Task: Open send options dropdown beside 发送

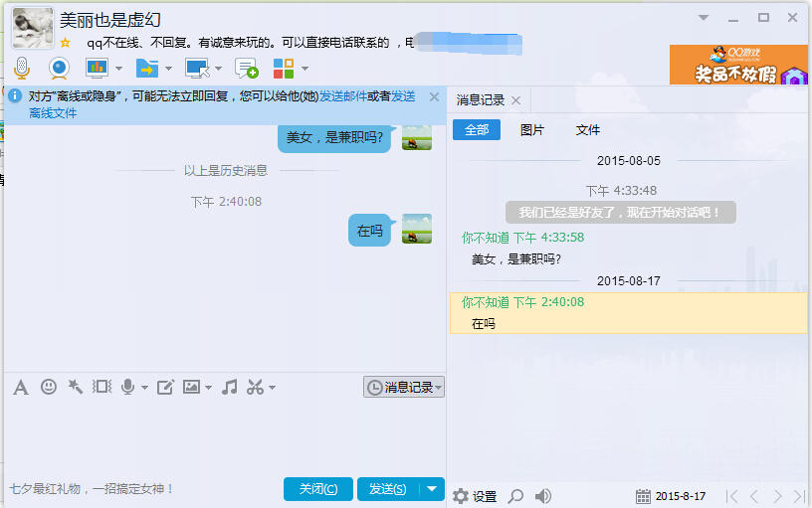Action: tap(432, 489)
